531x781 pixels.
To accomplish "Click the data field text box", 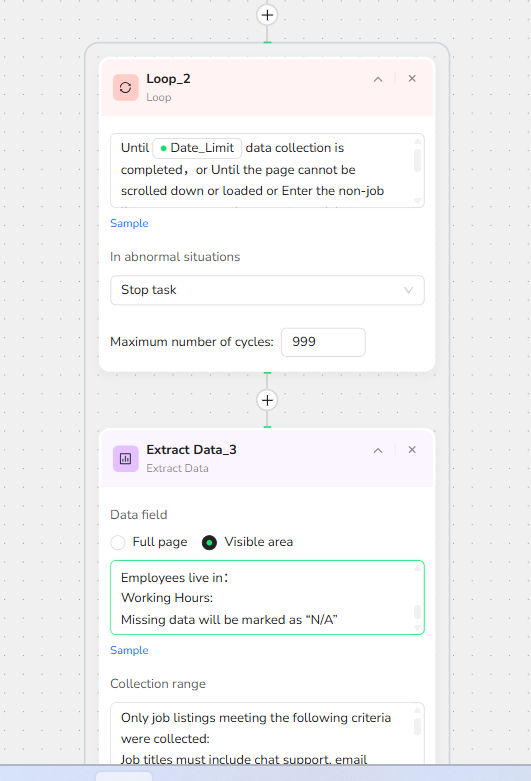I will pyautogui.click(x=267, y=597).
